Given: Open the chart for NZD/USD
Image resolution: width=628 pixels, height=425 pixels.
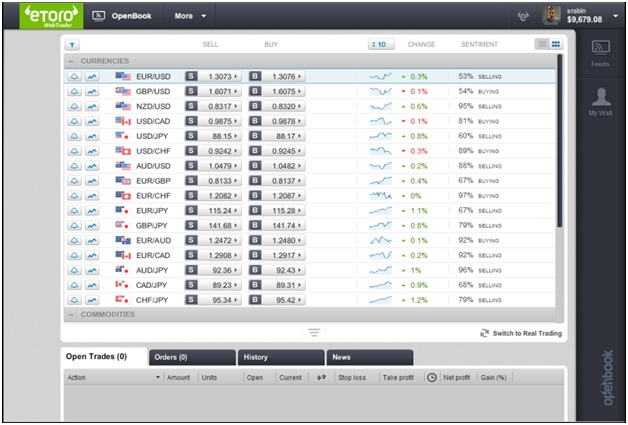Looking at the screenshot, I should click(92, 107).
